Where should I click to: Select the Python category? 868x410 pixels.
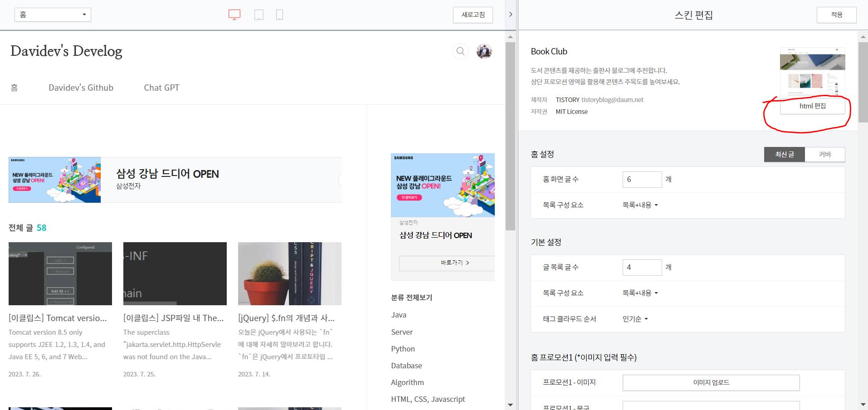coord(403,349)
